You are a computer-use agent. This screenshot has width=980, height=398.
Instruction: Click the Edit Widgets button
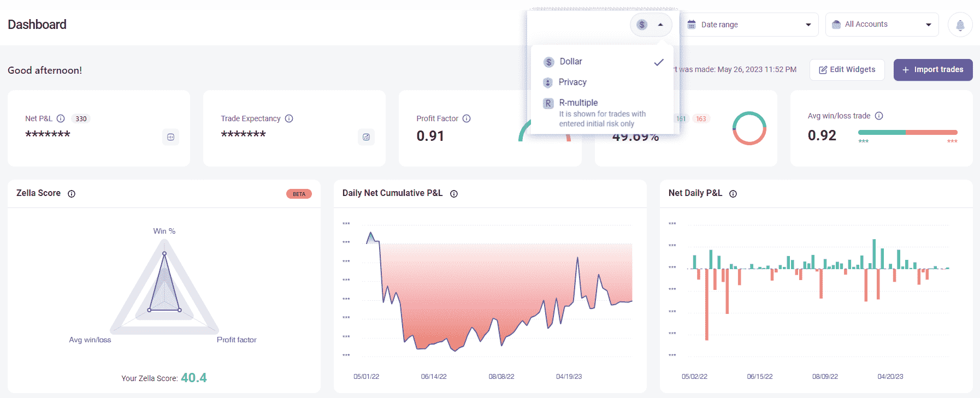tap(847, 70)
